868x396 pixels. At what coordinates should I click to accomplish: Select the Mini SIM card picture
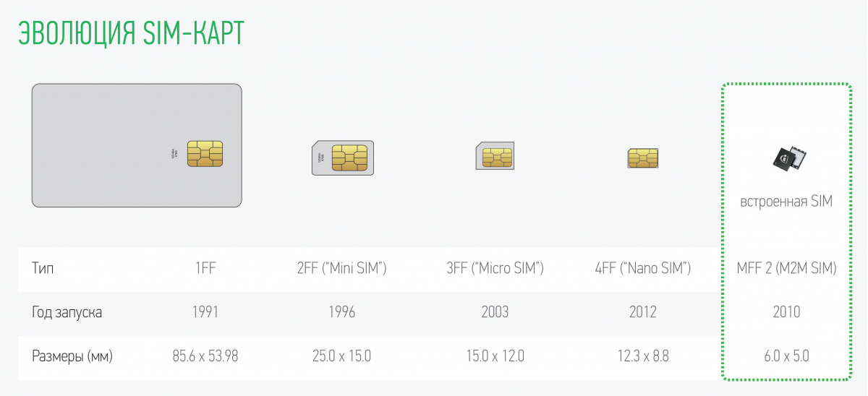[x=343, y=158]
